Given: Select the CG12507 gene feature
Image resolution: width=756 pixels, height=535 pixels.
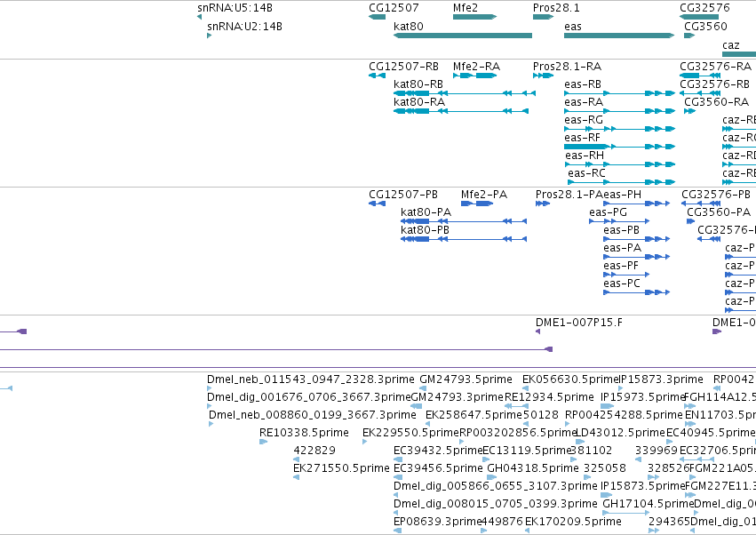Looking at the screenshot, I should [x=377, y=17].
